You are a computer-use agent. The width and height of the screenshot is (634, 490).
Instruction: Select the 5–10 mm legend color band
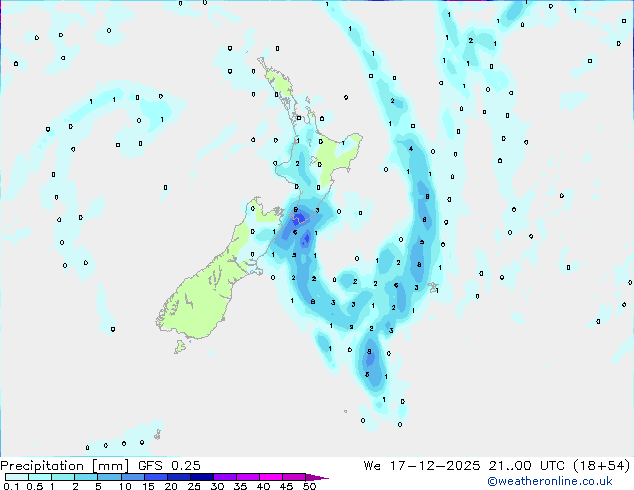click(x=109, y=477)
